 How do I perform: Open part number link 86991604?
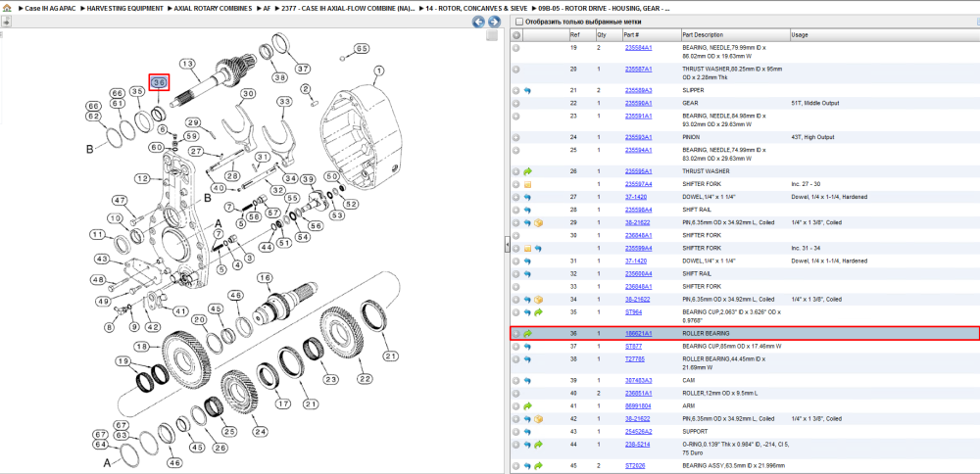[638, 405]
